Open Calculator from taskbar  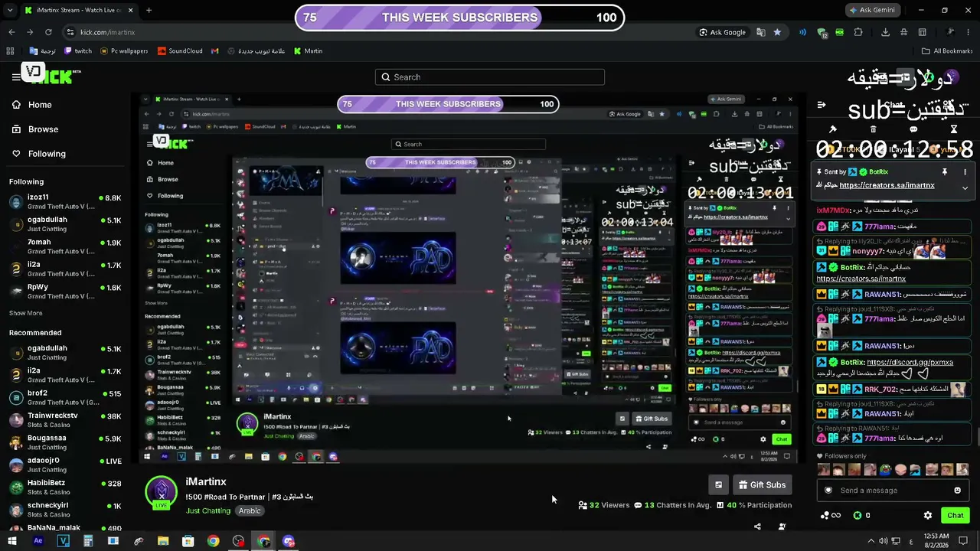[88, 541]
